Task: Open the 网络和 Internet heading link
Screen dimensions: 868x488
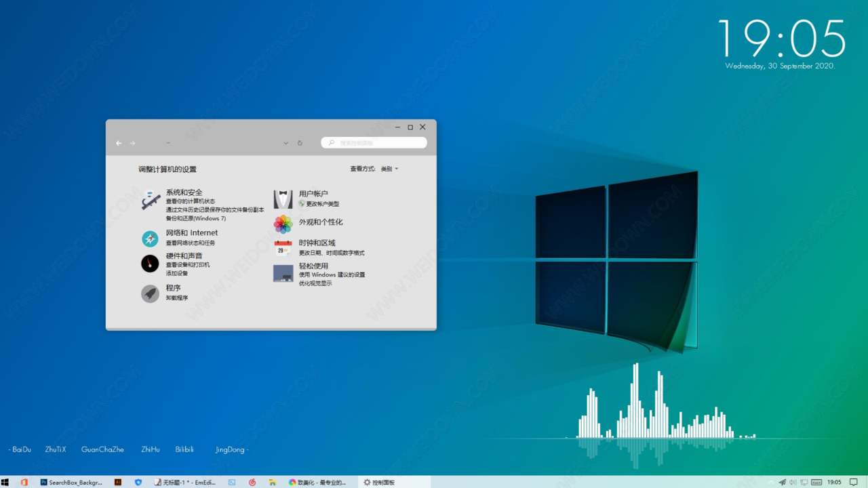Action: pos(192,233)
